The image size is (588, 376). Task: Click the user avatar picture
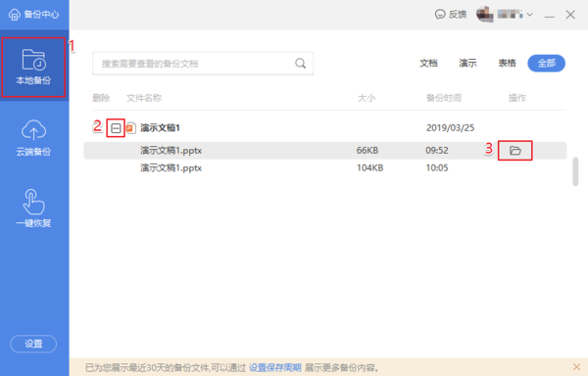point(484,15)
